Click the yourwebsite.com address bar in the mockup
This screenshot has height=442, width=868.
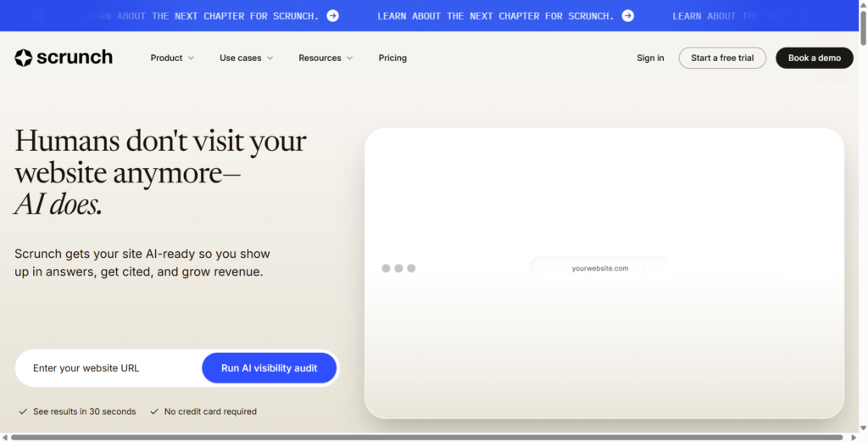pos(599,268)
